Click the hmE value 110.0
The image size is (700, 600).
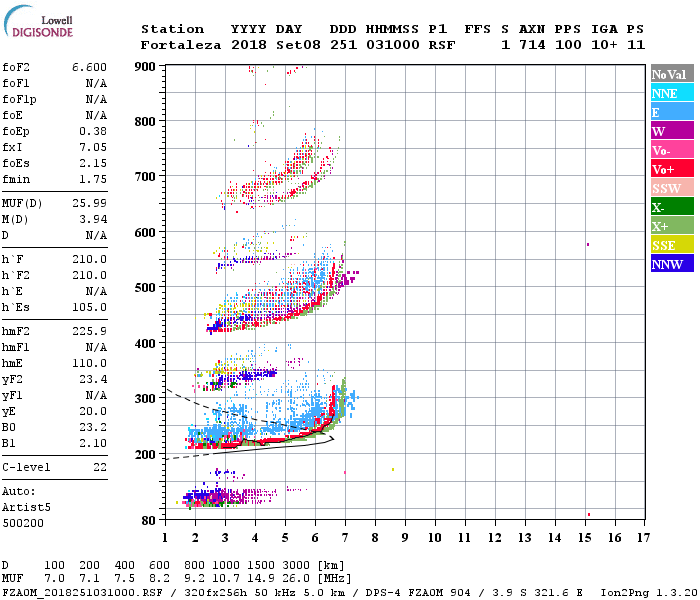point(89,363)
